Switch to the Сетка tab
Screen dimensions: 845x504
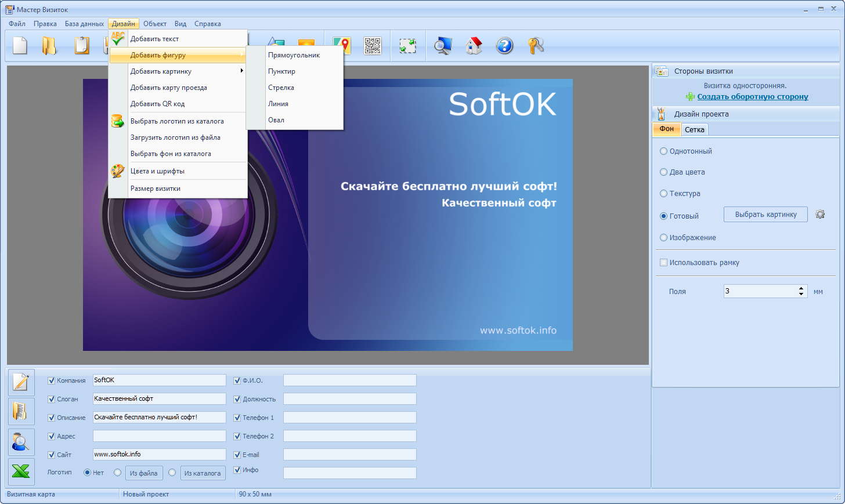(x=694, y=129)
